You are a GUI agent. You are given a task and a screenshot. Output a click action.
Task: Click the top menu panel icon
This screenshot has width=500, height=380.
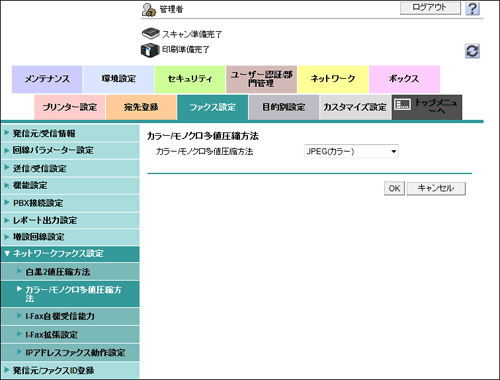[x=402, y=104]
